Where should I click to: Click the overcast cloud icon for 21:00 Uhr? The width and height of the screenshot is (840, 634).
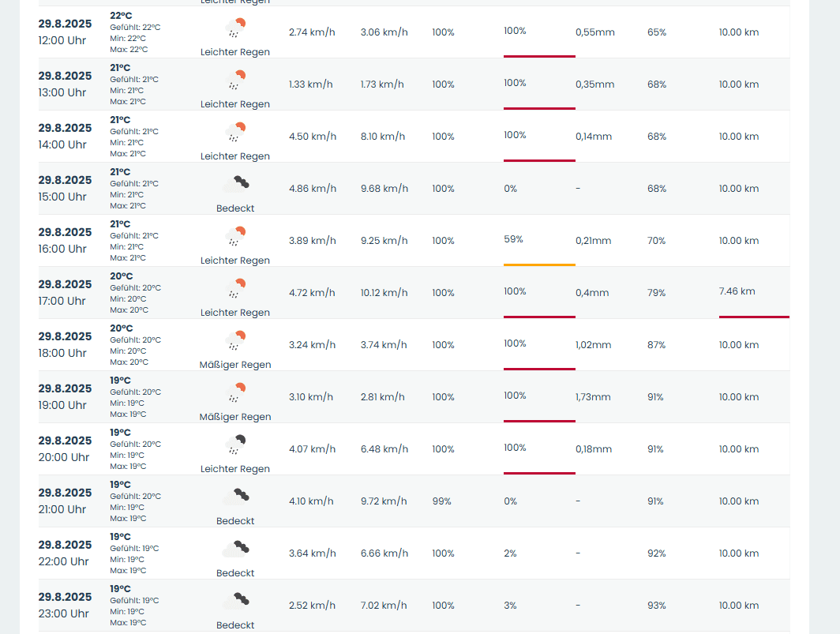coord(235,497)
